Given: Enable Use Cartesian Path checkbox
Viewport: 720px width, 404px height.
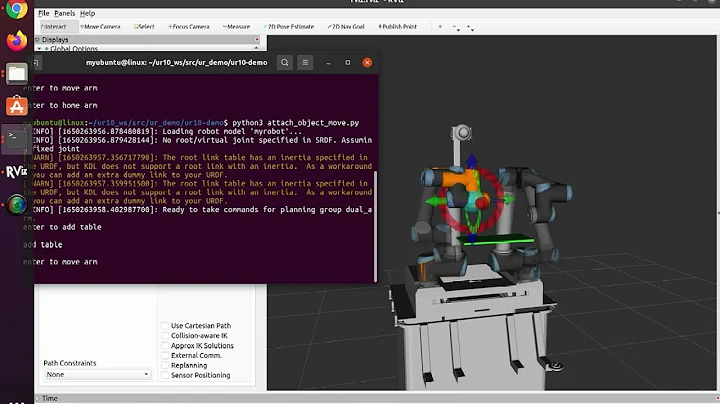Looking at the screenshot, I should [165, 325].
